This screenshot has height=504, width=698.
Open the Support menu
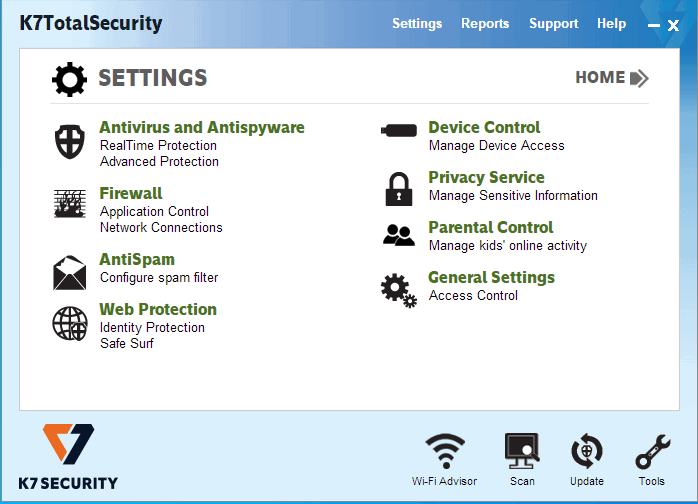pyautogui.click(x=553, y=24)
